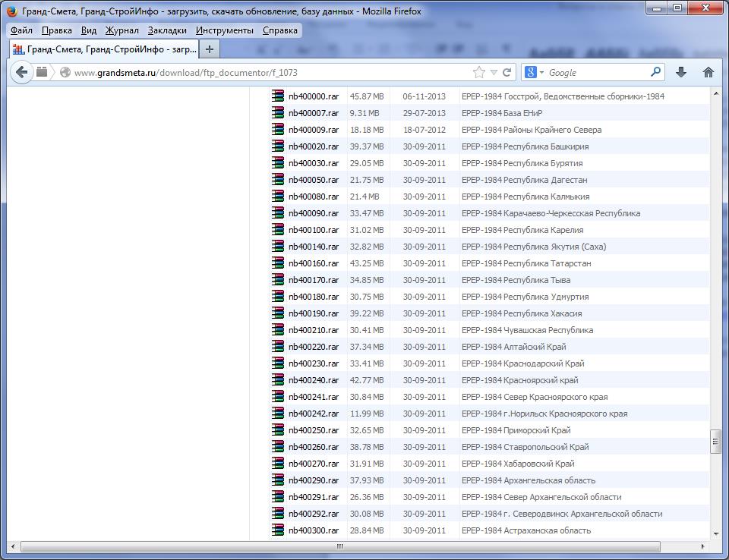Download nb400009.rar file link

314,130
